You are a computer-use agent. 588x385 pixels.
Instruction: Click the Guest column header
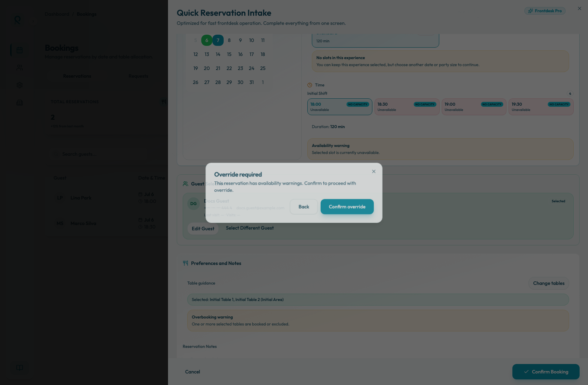pos(60,178)
